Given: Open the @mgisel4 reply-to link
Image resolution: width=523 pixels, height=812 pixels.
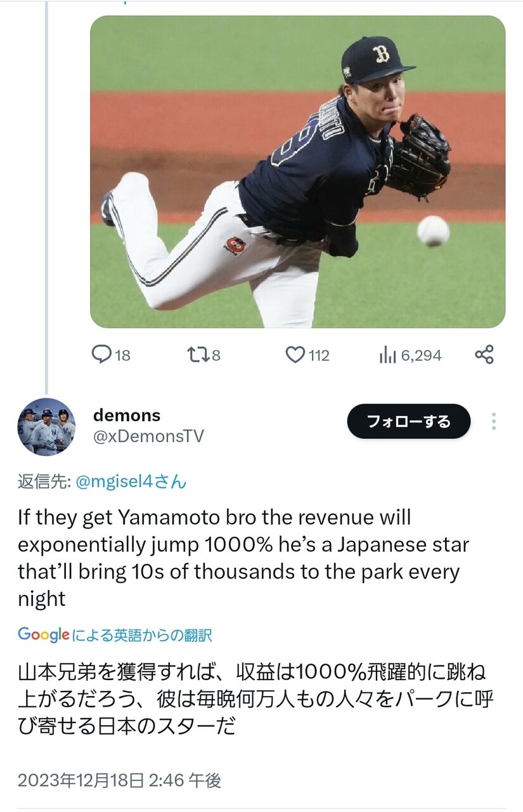Looking at the screenshot, I should (x=131, y=482).
